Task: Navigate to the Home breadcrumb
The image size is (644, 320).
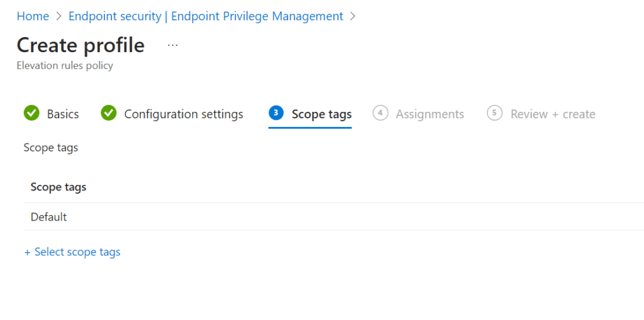Action: click(33, 16)
